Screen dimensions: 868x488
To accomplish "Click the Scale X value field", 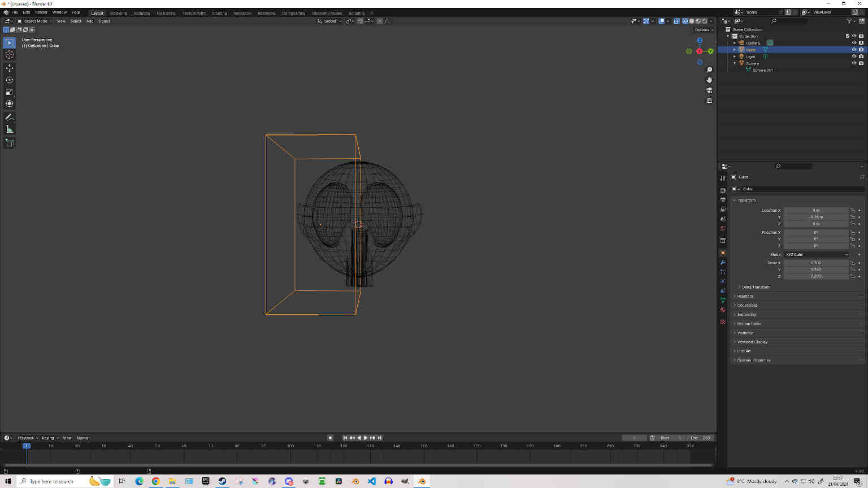I will pos(817,263).
